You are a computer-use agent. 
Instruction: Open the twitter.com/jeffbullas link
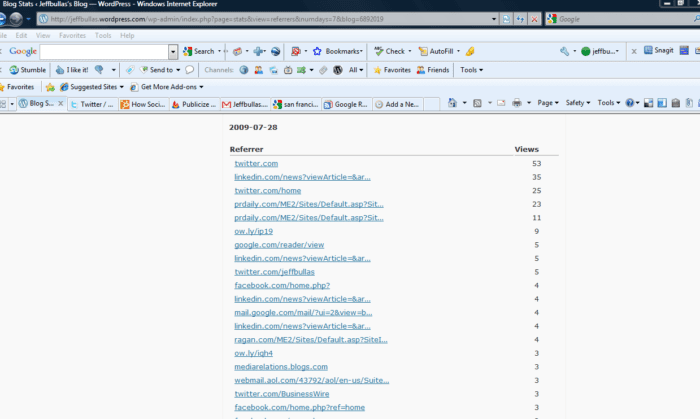[x=274, y=272]
